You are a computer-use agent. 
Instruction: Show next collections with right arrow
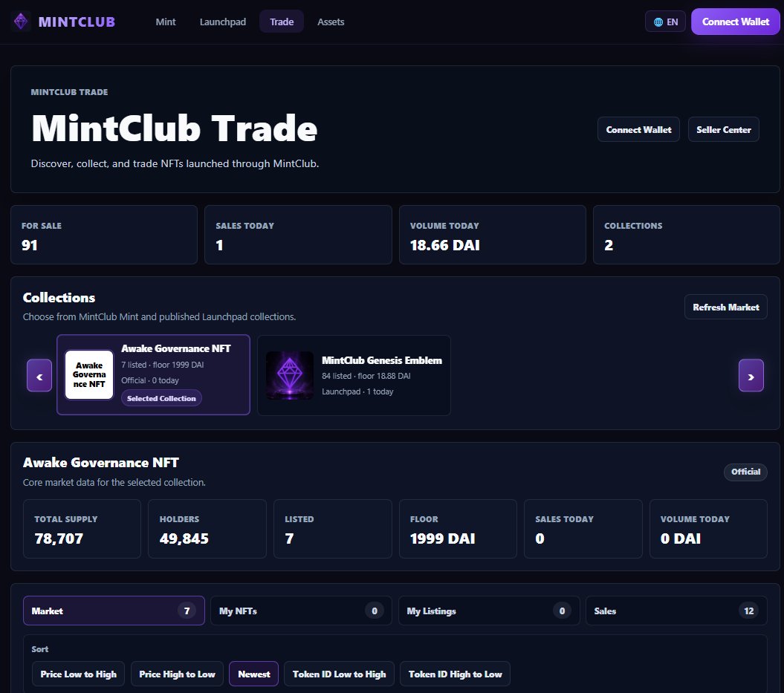point(751,376)
